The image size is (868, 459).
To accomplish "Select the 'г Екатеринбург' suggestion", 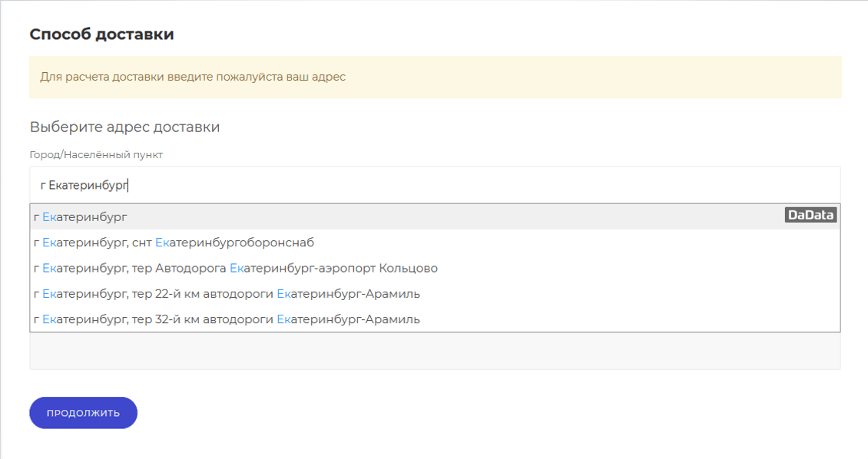I will click(81, 217).
